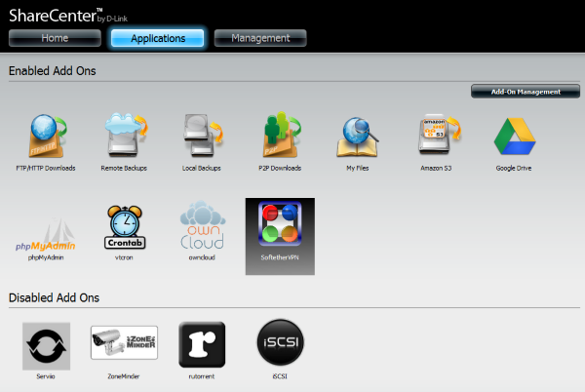The height and width of the screenshot is (392, 585).
Task: Click the 'Remote Backups' label text
Action: [x=124, y=169]
